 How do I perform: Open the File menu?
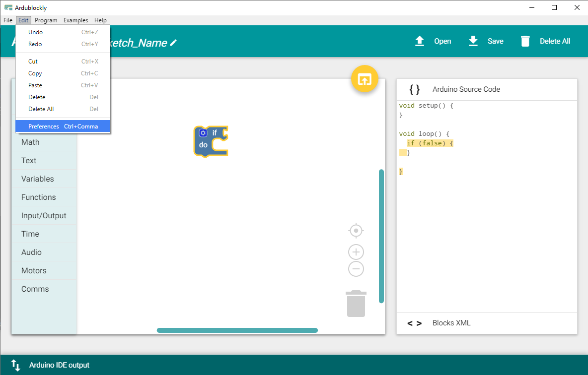(x=8, y=20)
